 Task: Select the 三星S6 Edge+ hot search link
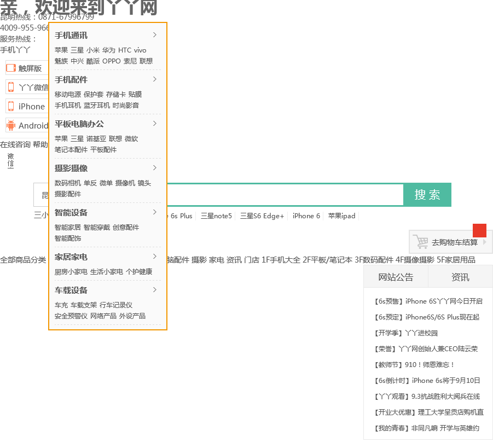(x=262, y=216)
